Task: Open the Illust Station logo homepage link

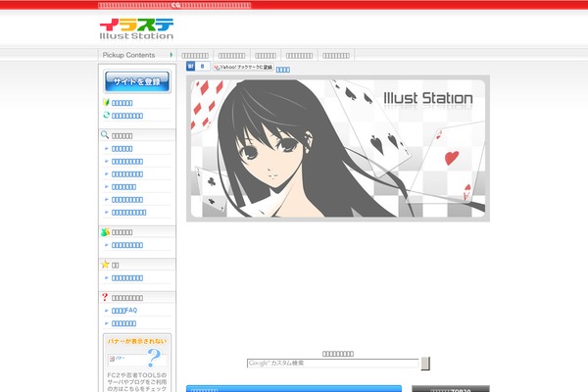Action: click(x=136, y=28)
